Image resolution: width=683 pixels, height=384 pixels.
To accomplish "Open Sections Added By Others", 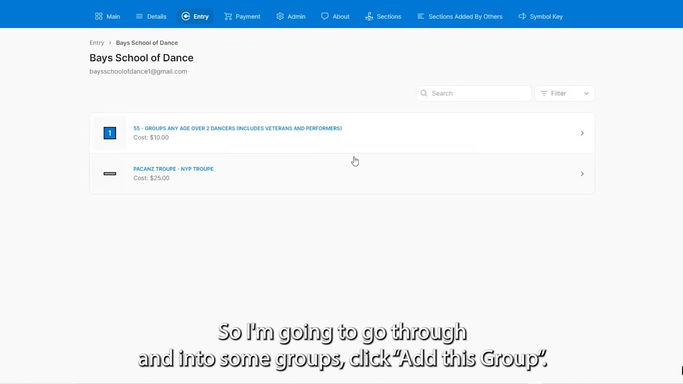I will click(x=460, y=17).
